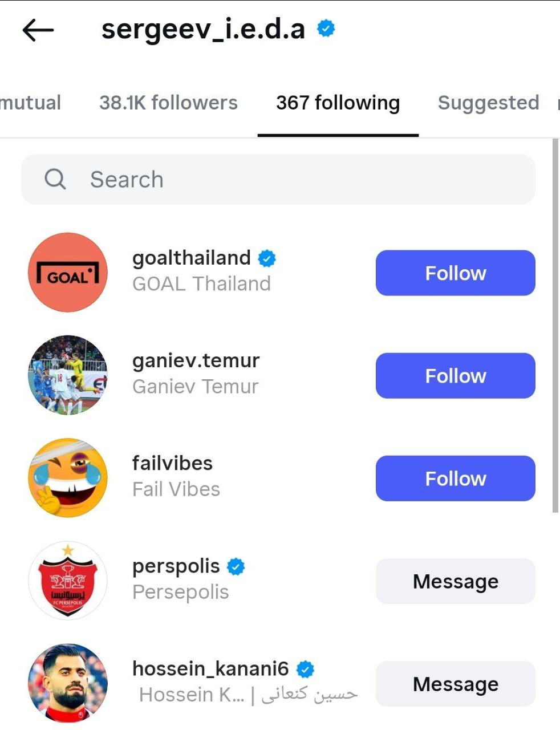The image size is (560, 730).
Task: Open the failvibes emoji avatar
Action: point(68,478)
